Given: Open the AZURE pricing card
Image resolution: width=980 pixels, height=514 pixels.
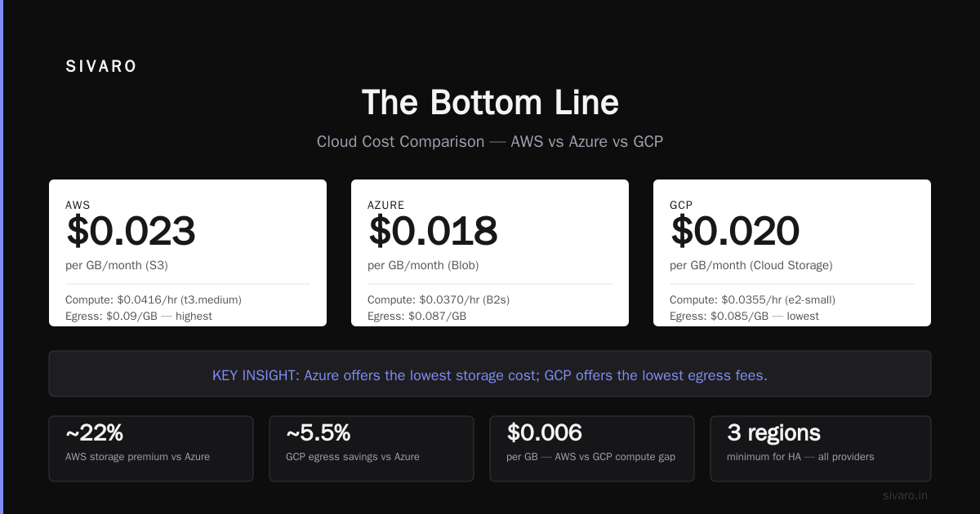Looking at the screenshot, I should [x=490, y=253].
